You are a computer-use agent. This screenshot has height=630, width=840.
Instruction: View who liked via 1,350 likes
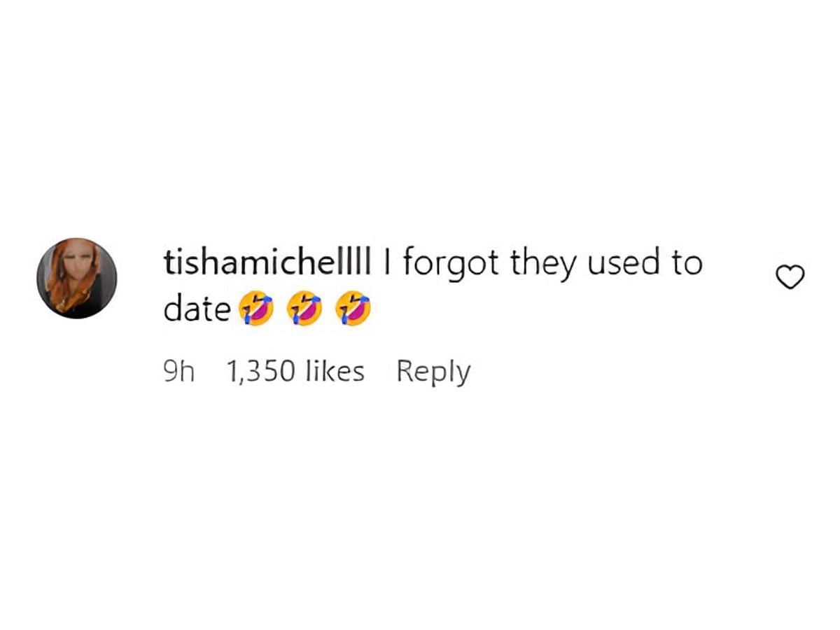tap(295, 372)
